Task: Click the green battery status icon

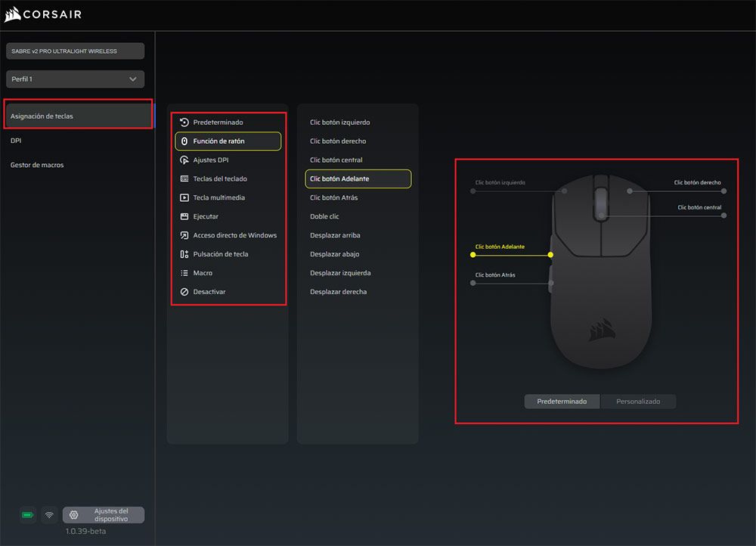Action: [x=28, y=515]
